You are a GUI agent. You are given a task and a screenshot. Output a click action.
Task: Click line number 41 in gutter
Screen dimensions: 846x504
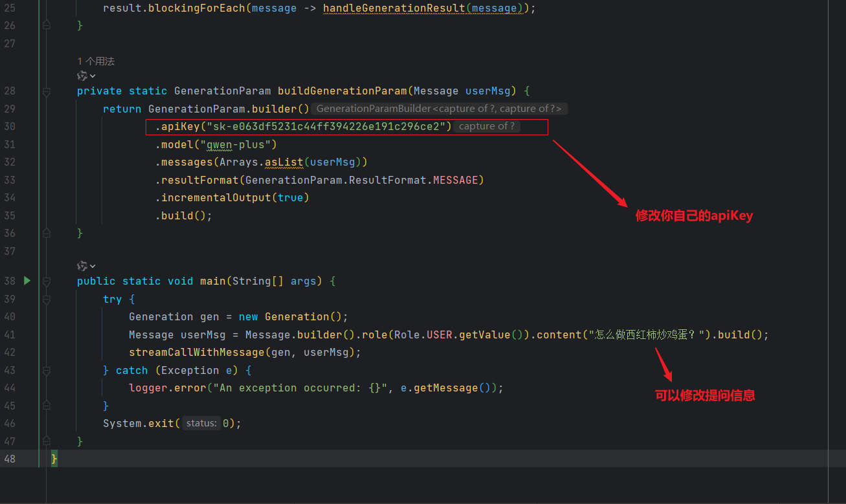(x=9, y=334)
